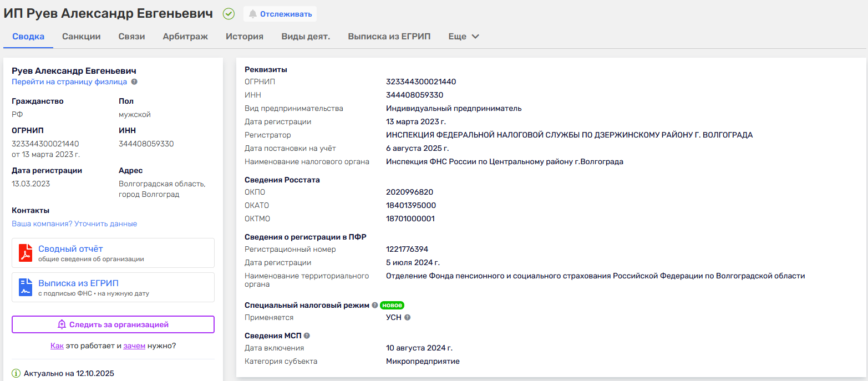Click Ваша компания? Уточнить данные
Image resolution: width=868 pixels, height=381 pixels.
74,223
